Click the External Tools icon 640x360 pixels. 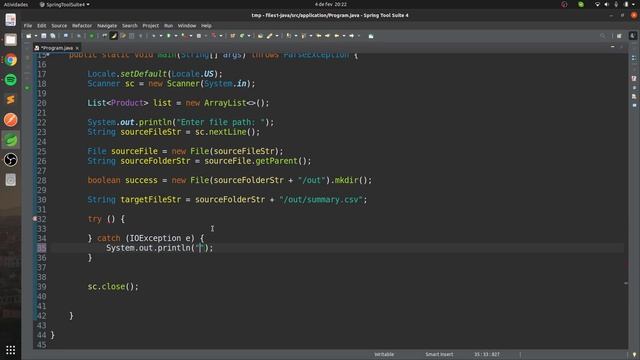point(198,36)
